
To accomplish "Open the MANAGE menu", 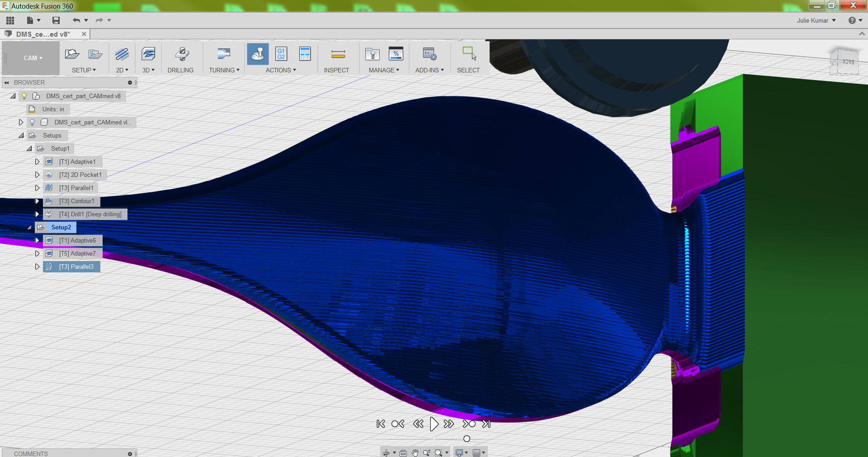I will point(384,70).
